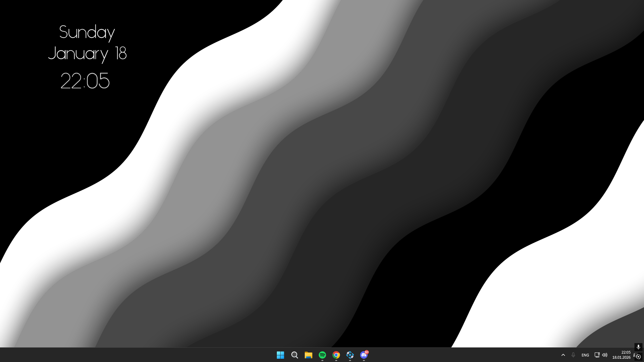This screenshot has width=644, height=362.
Task: Click the dimmed microphone tray icon
Action: (573, 355)
